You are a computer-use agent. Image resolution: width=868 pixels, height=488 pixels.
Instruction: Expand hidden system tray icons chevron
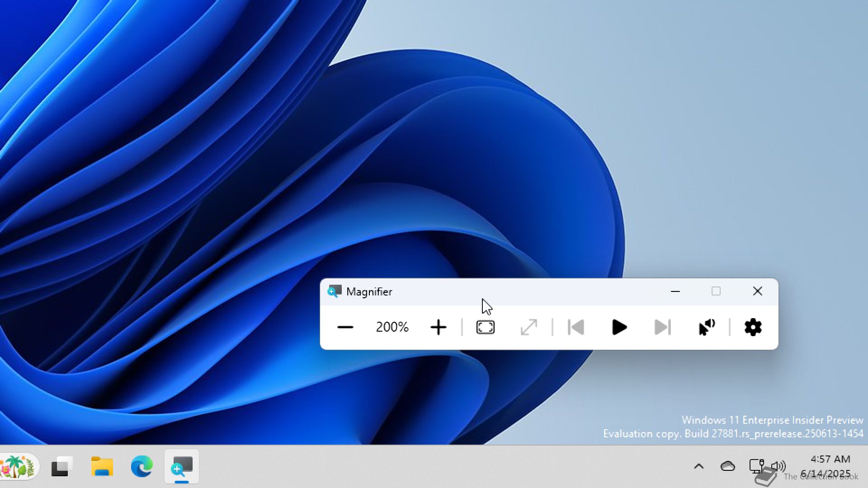click(698, 466)
